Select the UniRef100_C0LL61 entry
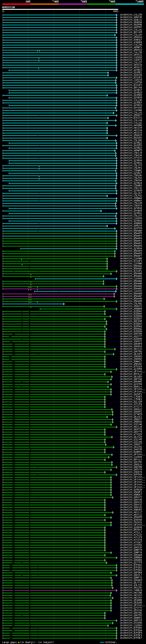This screenshot has width=146, height=644. [x=131, y=30]
